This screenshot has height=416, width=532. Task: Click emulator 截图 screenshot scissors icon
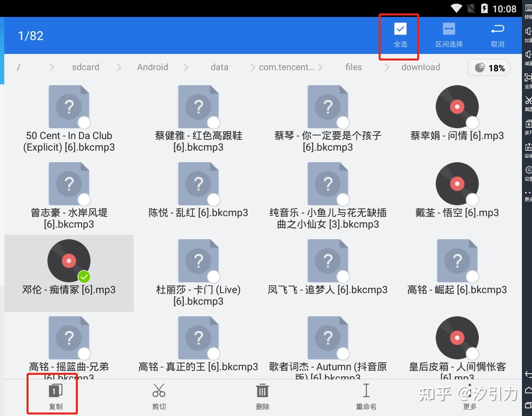528,101
